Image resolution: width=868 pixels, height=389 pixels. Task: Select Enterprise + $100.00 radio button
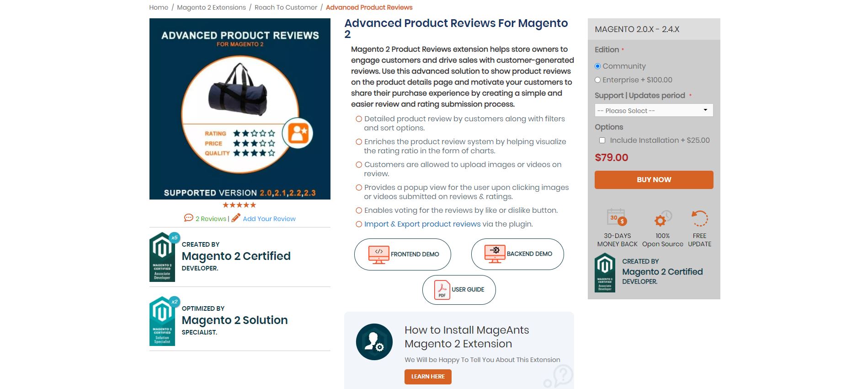tap(597, 80)
